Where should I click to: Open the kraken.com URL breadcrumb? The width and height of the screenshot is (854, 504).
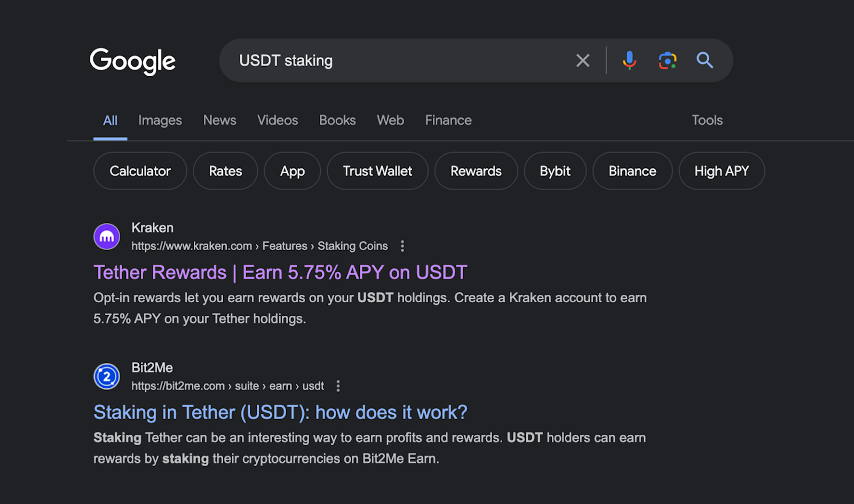pyautogui.click(x=259, y=246)
